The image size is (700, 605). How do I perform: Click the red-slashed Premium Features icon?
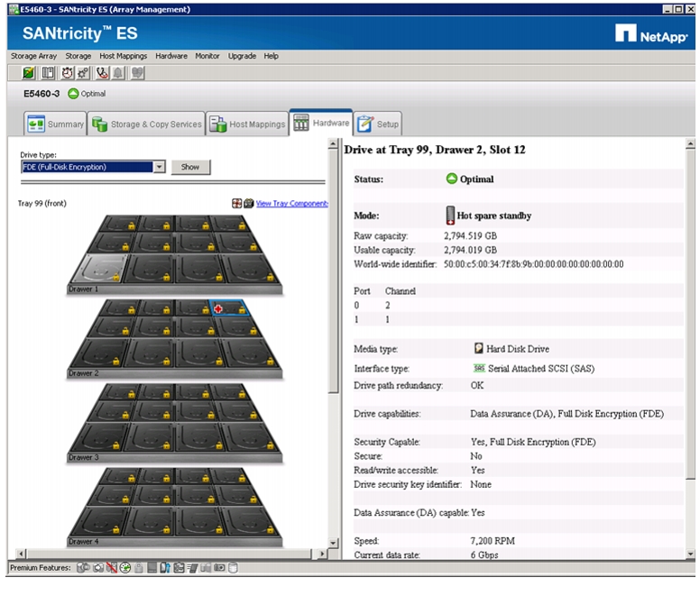tap(112, 568)
